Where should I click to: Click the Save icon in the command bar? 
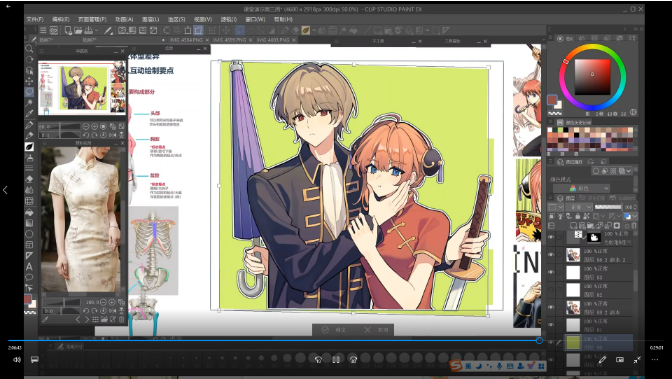click(88, 30)
